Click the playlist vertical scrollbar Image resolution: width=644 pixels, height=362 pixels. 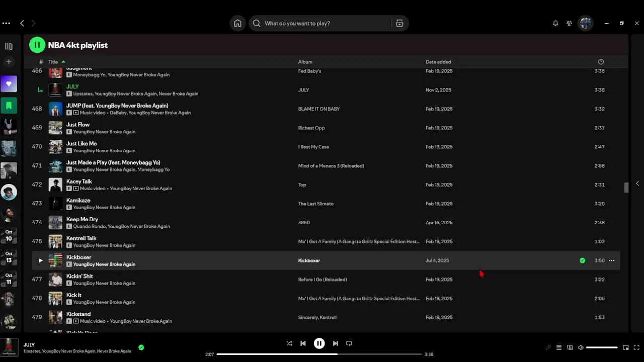tap(626, 188)
